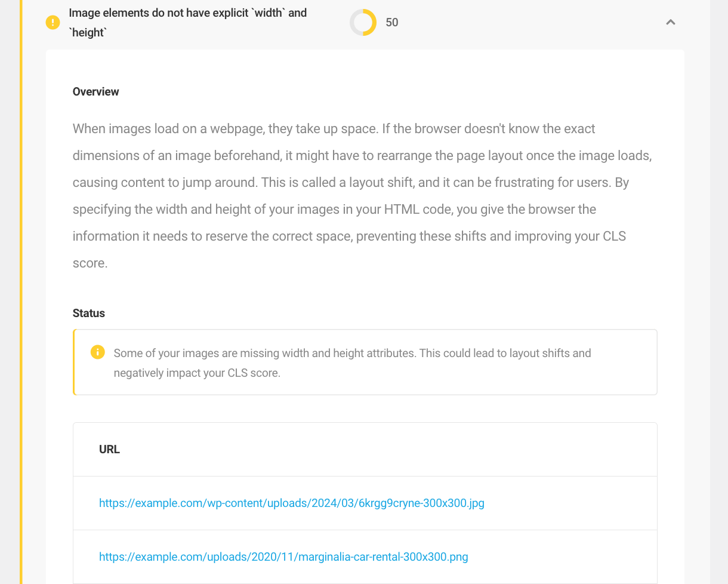Click the blank header area left of the chevron
Screen dimensions: 728x584
pyautogui.click(x=531, y=23)
